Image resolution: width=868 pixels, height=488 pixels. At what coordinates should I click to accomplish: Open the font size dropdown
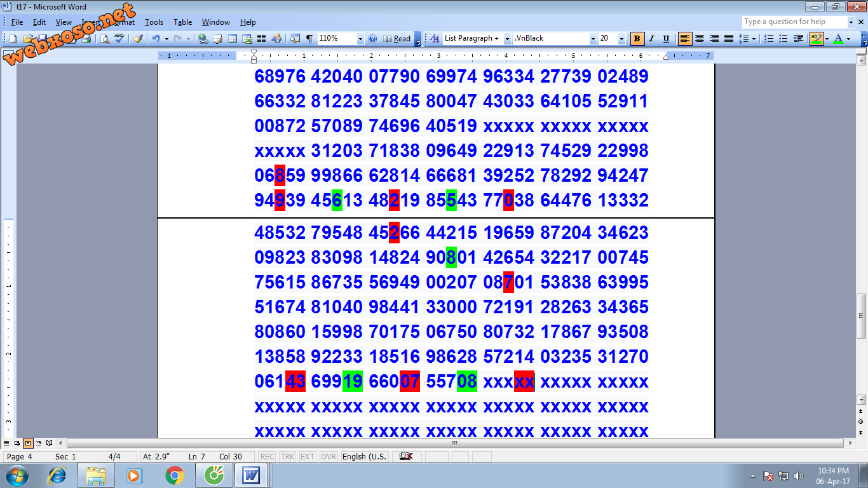621,39
